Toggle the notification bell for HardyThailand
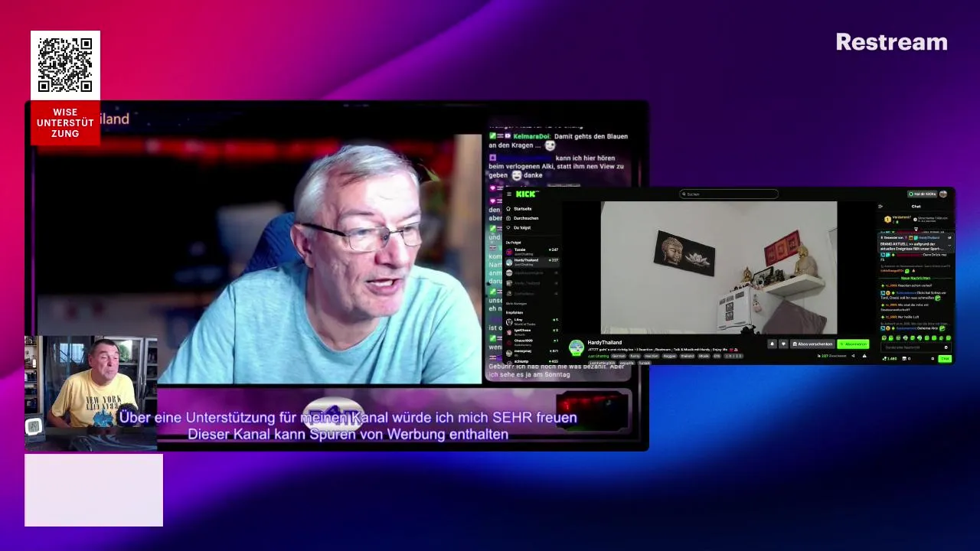The height and width of the screenshot is (551, 980). (772, 344)
